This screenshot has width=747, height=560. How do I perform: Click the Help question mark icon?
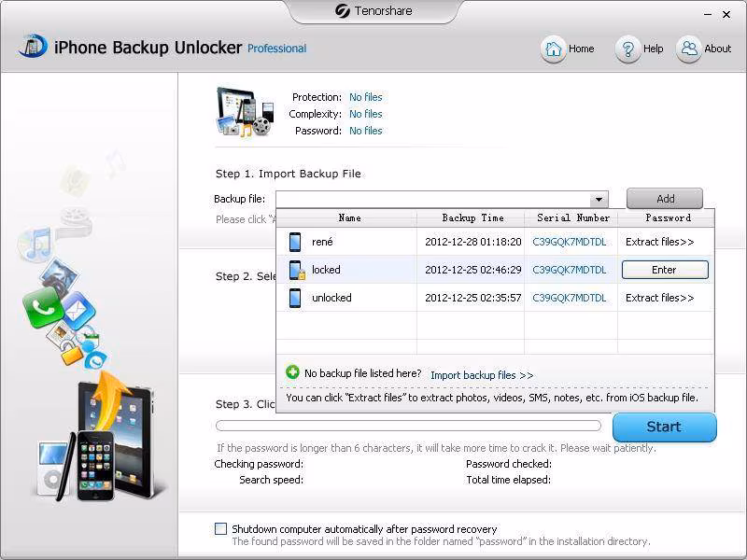coord(627,49)
